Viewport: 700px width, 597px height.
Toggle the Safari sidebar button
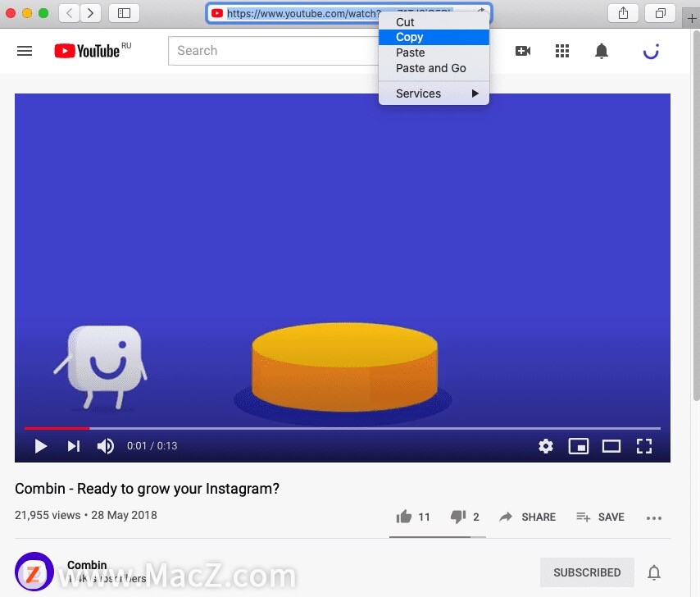pyautogui.click(x=124, y=13)
